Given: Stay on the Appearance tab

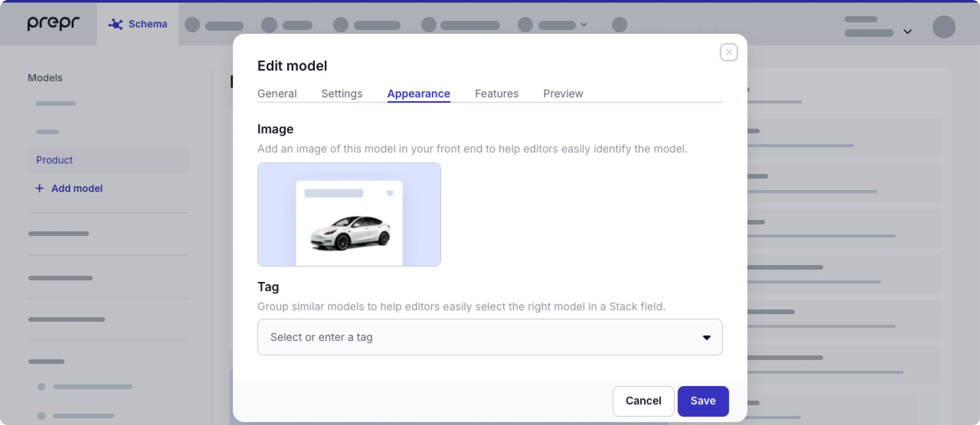Looking at the screenshot, I should (419, 94).
